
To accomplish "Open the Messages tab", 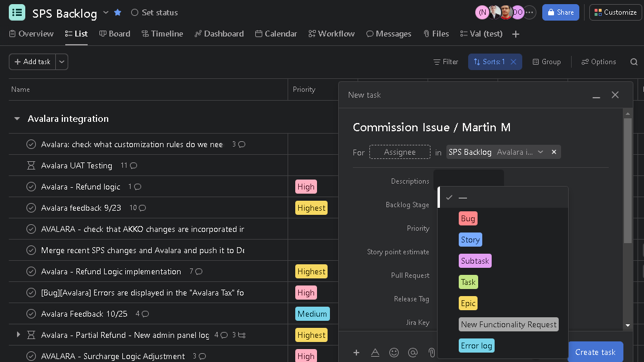I will [x=389, y=34].
